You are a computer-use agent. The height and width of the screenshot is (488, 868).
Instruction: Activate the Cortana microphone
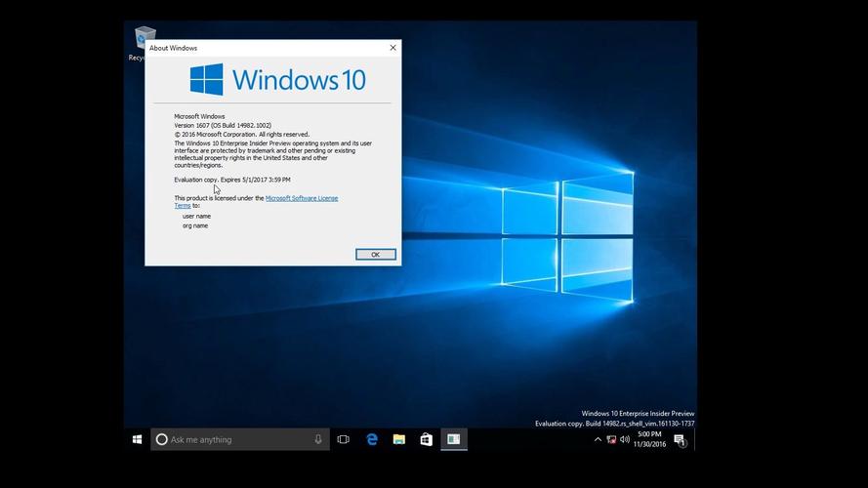pos(317,439)
